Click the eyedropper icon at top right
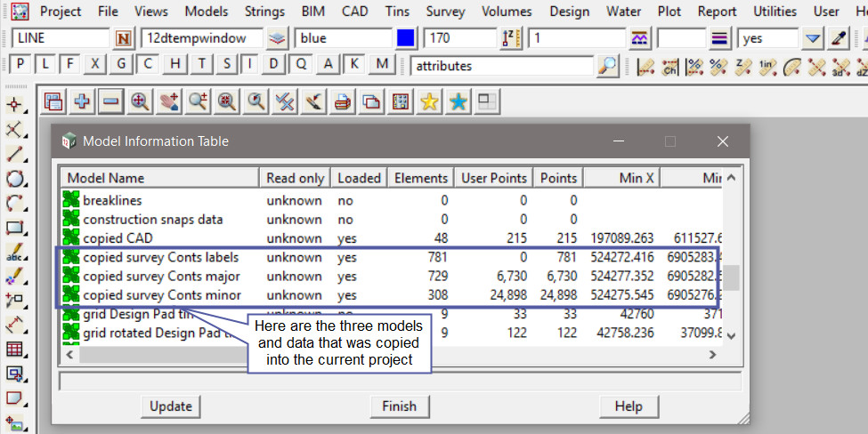 839,38
